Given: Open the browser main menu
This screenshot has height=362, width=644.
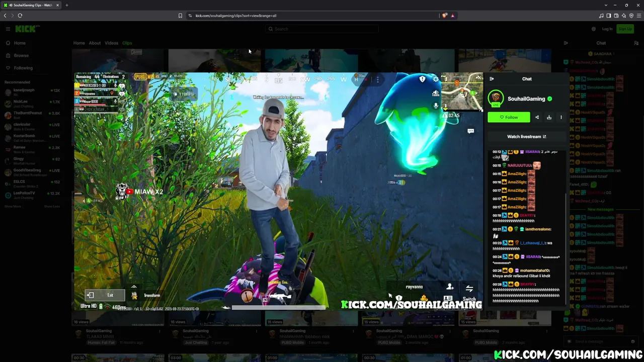Looking at the screenshot, I should pos(639,16).
